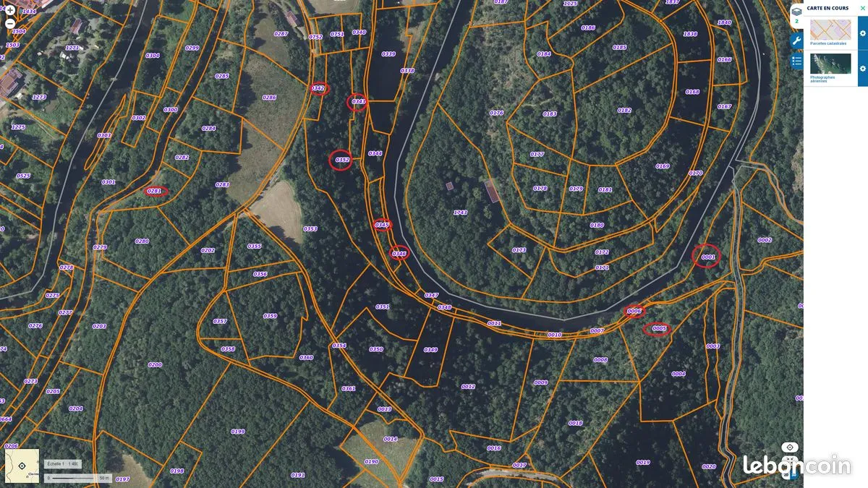Select parcel 0200 label
Viewport: 868px width, 488px height.
[x=155, y=365]
